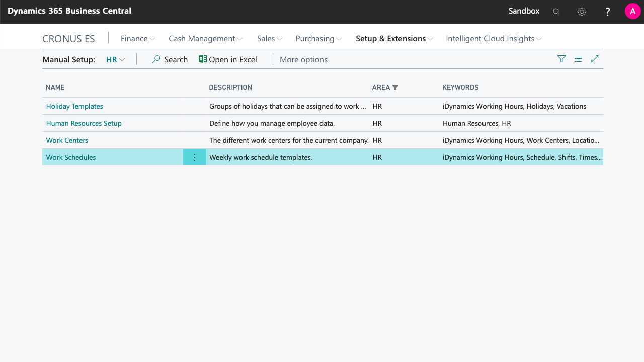The height and width of the screenshot is (362, 644).
Task: Open the Holiday Templates setup page
Action: [x=74, y=106]
